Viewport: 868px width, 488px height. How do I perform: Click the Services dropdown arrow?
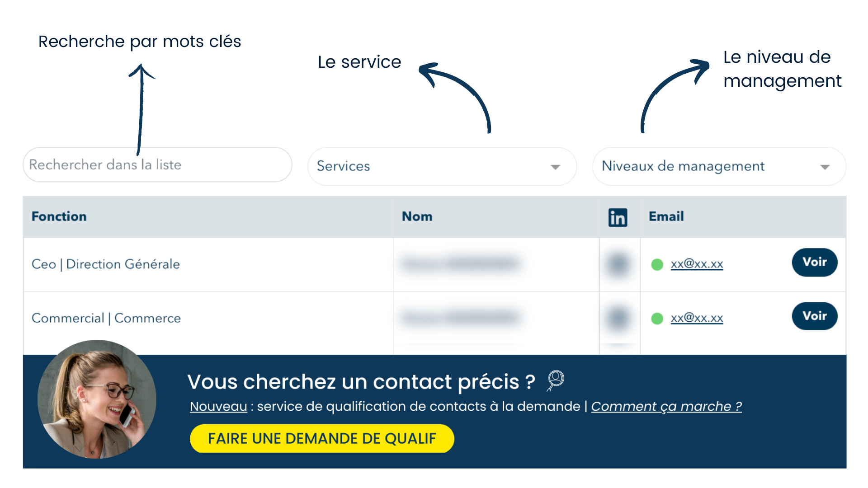(556, 167)
